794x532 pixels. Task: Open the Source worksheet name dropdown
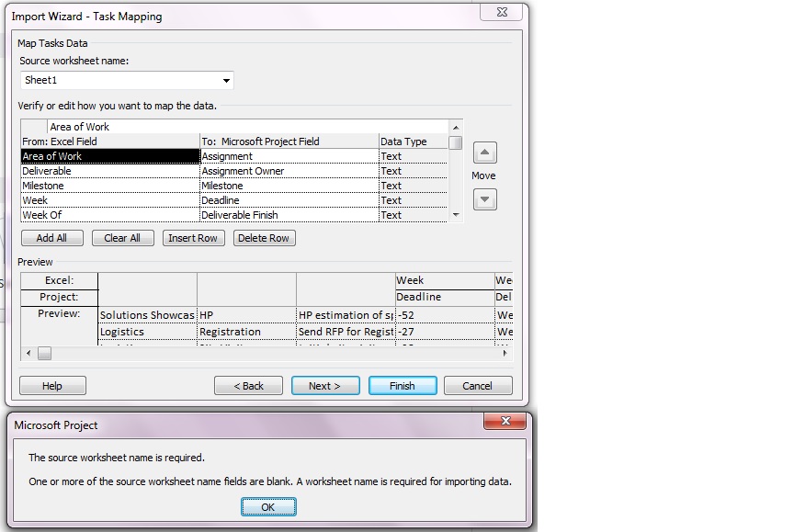point(226,80)
